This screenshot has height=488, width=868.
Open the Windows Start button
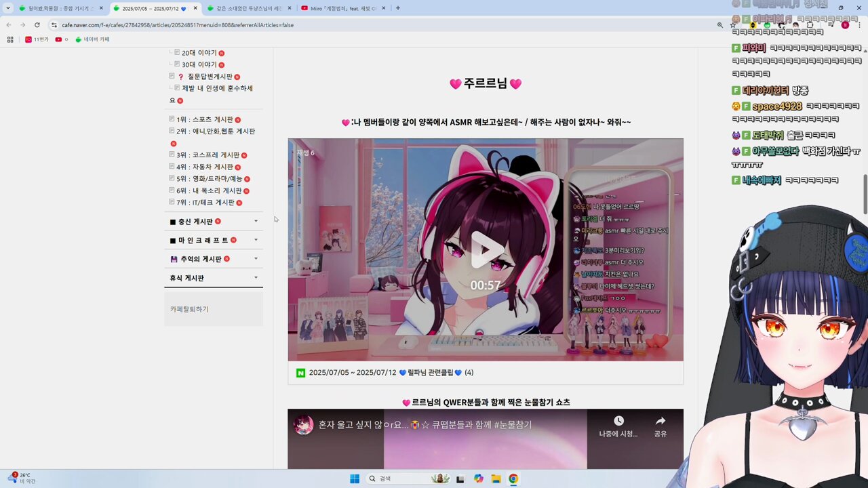pyautogui.click(x=354, y=479)
